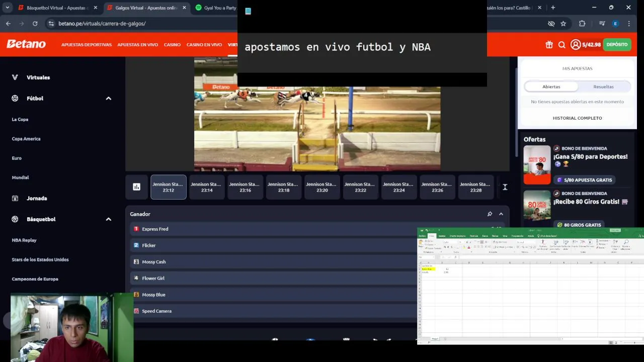The image size is (644, 362).
Task: Open Chrome three-dot menu
Action: [629, 23]
